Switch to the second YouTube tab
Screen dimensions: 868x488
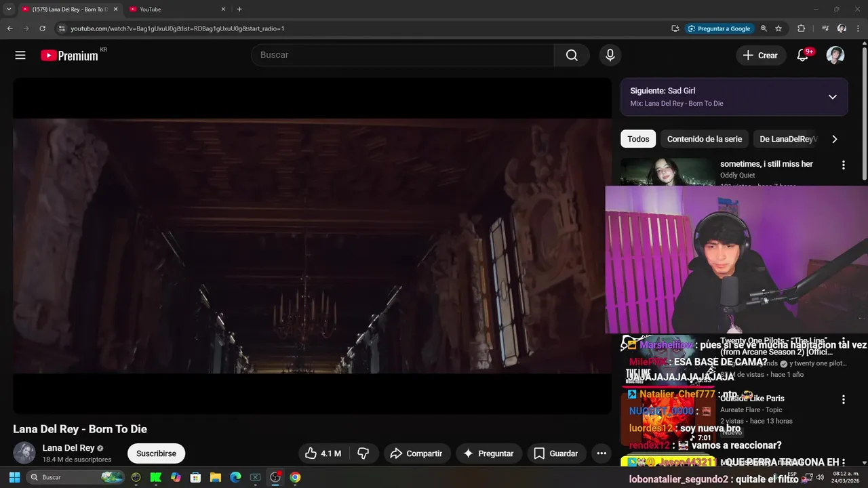click(x=176, y=9)
